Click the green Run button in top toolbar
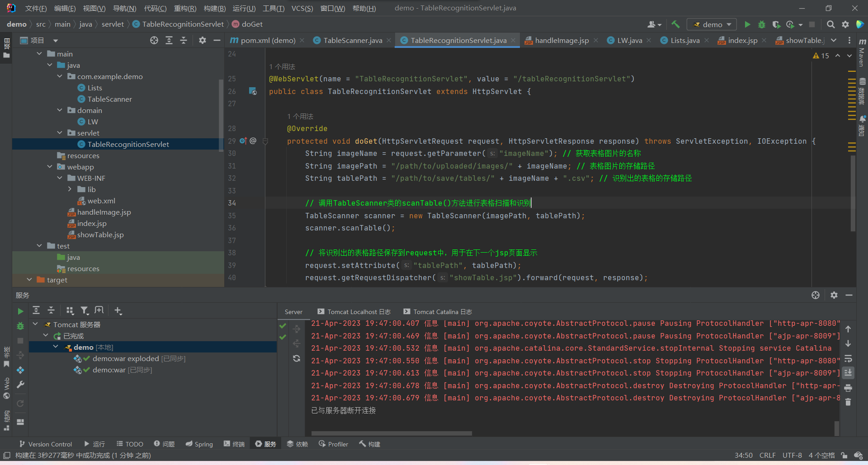868x465 pixels. 747,24
